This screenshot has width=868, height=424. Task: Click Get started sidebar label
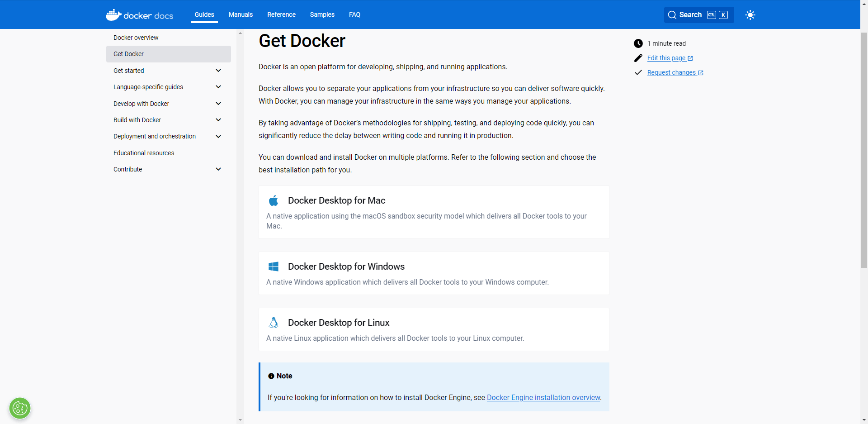[x=129, y=71]
